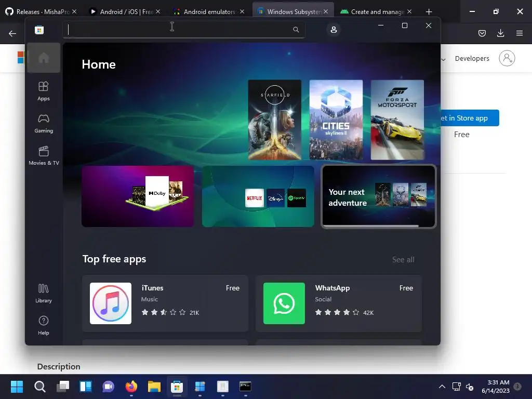Open the Dolby promo banner

click(x=138, y=196)
